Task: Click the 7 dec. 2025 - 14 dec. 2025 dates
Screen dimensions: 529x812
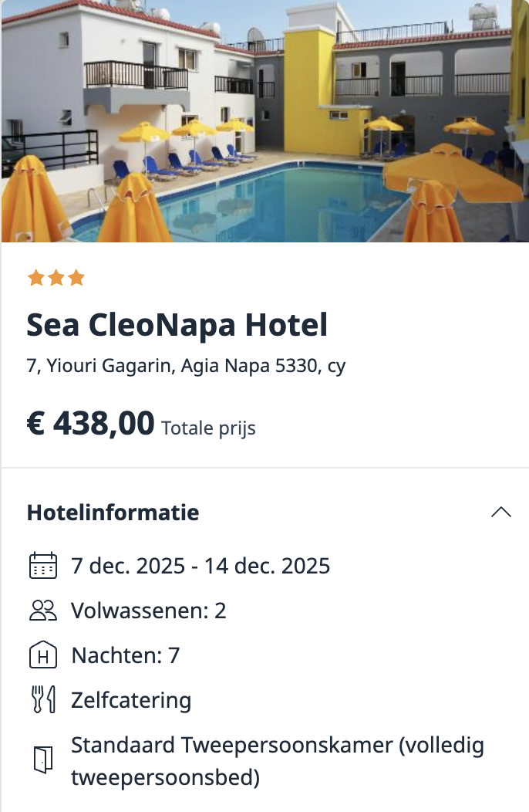Action: pyautogui.click(x=200, y=566)
